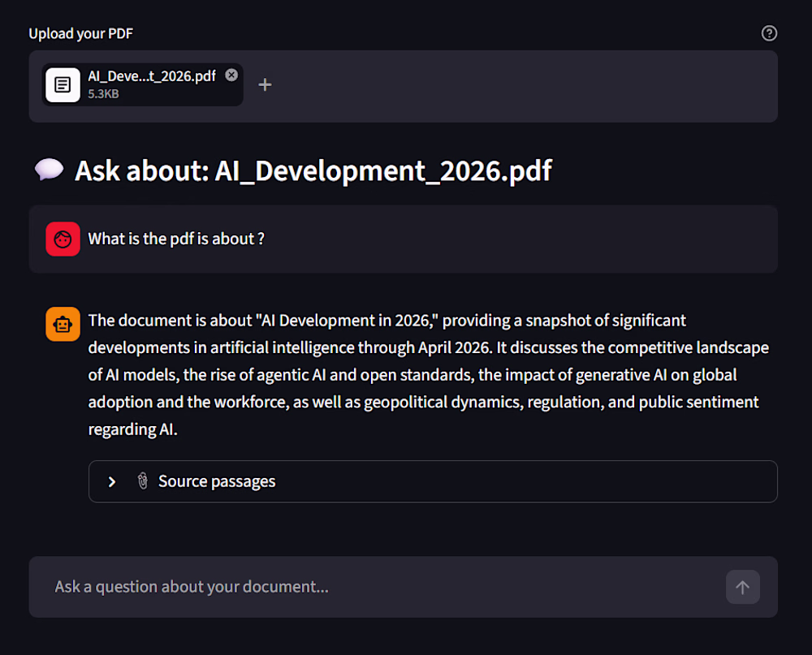
Task: Remove the uploaded AI_Deve..t_2026.pdf file
Action: [231, 75]
